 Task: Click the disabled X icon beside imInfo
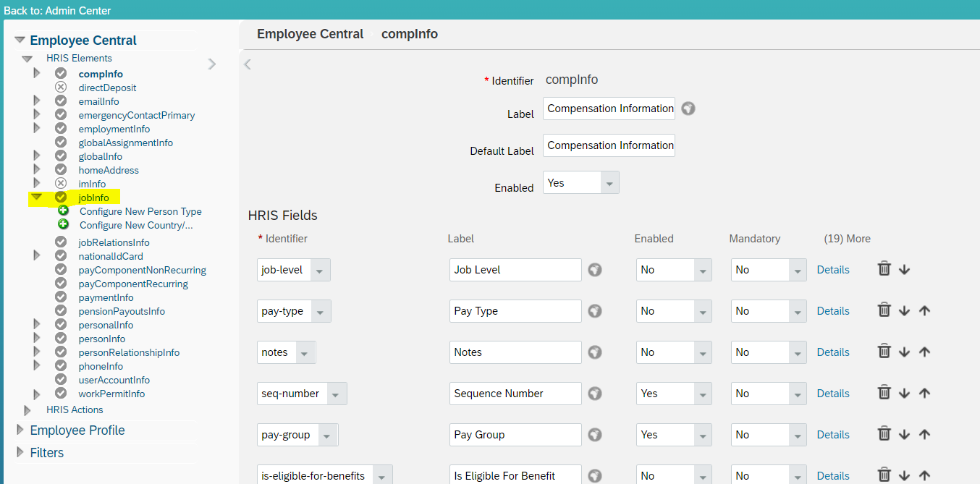tap(61, 183)
